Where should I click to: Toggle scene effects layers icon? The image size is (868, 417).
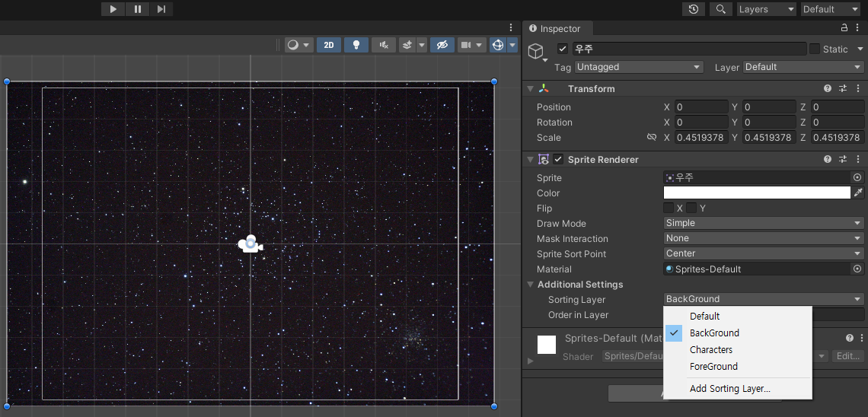pyautogui.click(x=407, y=45)
